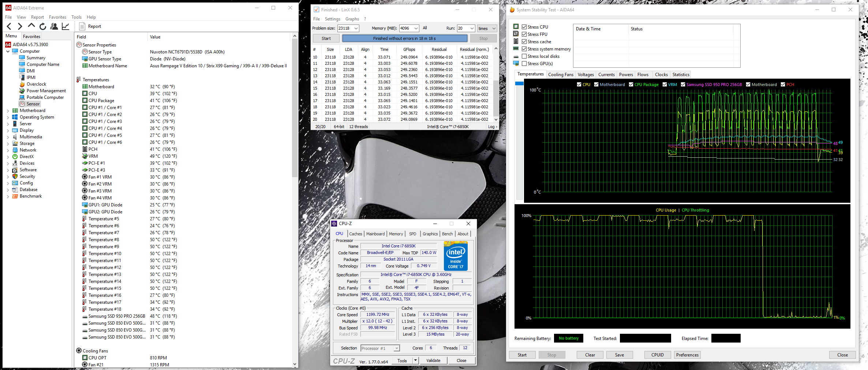Click the CPU-Z Processor selection combo box
This screenshot has width=868, height=370.
(x=380, y=348)
